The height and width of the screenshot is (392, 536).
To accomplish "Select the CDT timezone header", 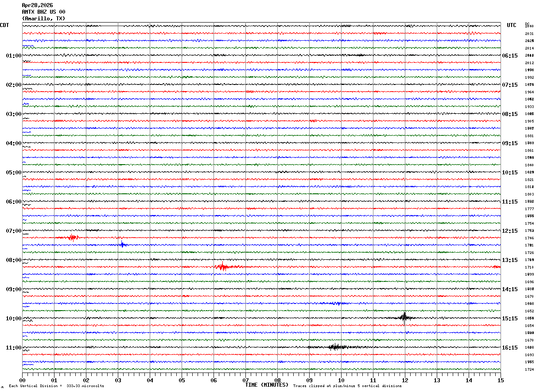I will 4,25.
